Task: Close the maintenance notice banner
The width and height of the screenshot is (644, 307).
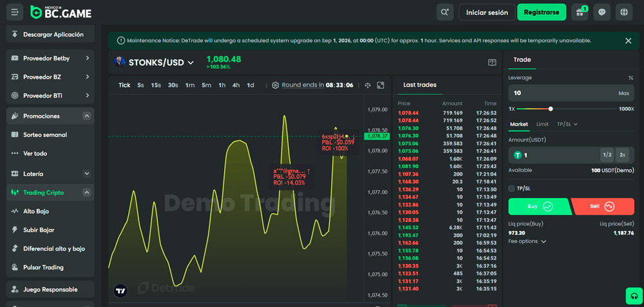Action: click(628, 41)
